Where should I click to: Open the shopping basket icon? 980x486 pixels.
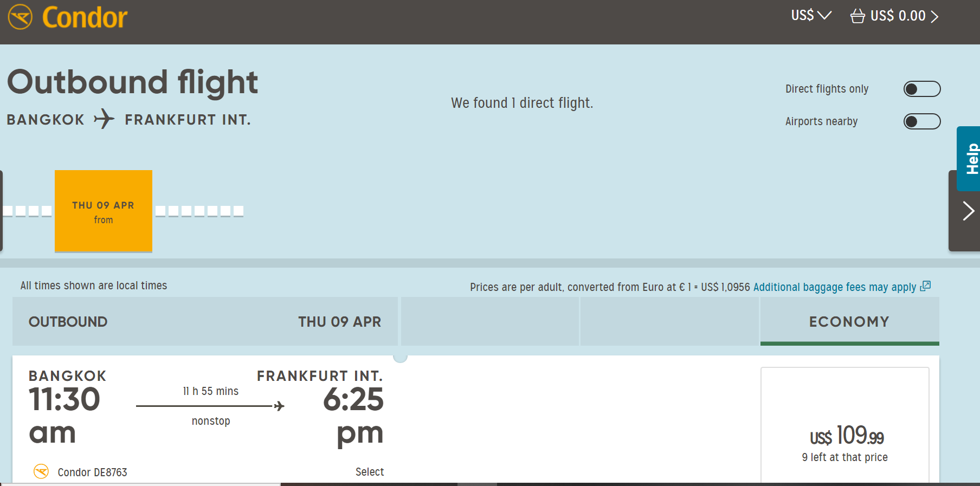tap(857, 16)
